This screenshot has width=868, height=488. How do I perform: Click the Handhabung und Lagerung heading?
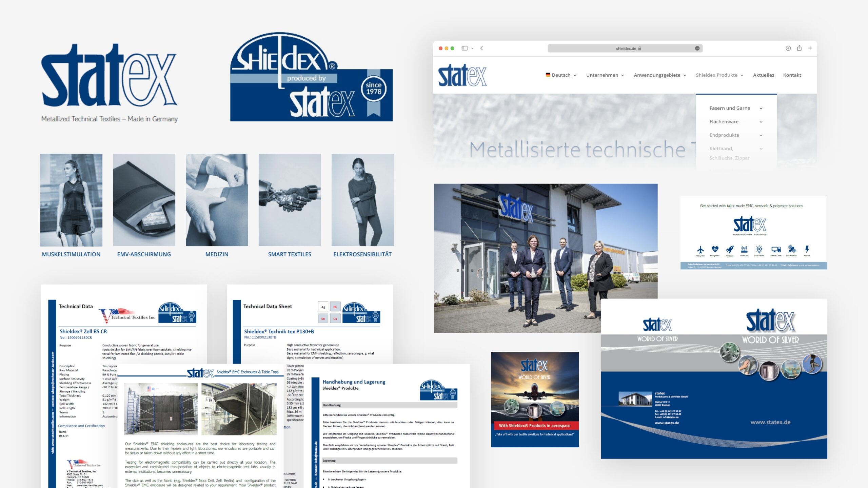tap(354, 382)
